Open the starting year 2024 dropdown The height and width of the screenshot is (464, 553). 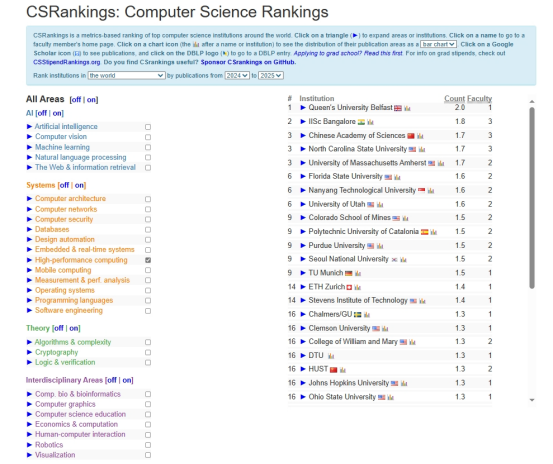tap(237, 75)
